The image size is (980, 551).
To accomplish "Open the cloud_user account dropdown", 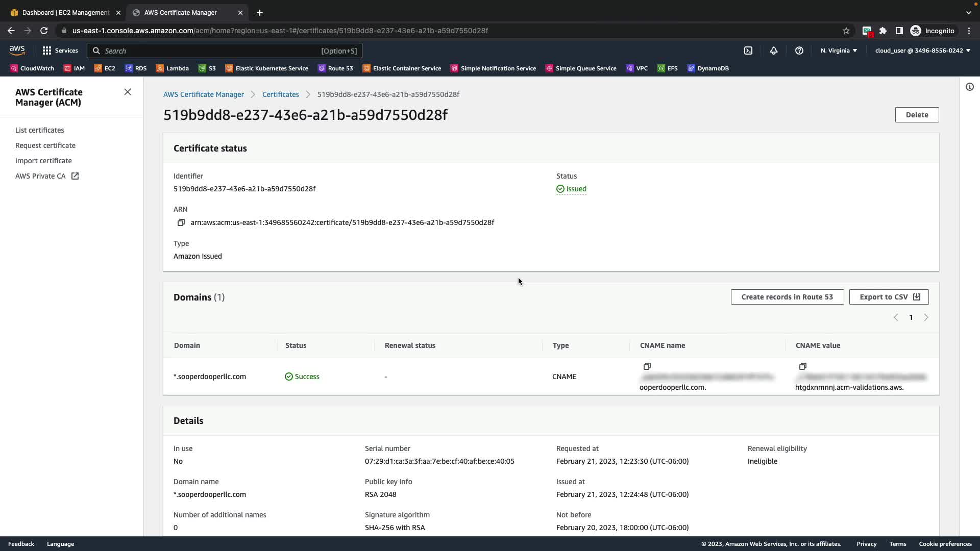I will (x=922, y=51).
